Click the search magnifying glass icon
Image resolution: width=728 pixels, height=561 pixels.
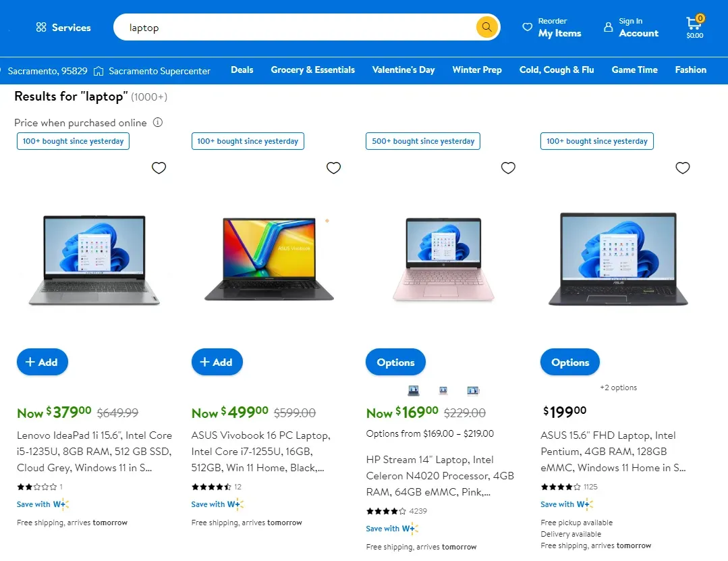click(486, 27)
